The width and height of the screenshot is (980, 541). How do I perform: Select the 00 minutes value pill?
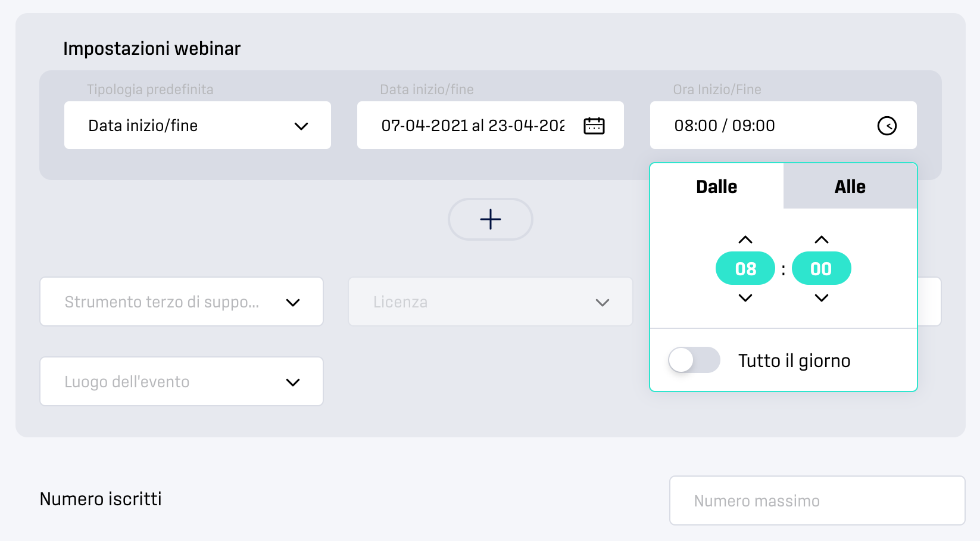click(821, 269)
